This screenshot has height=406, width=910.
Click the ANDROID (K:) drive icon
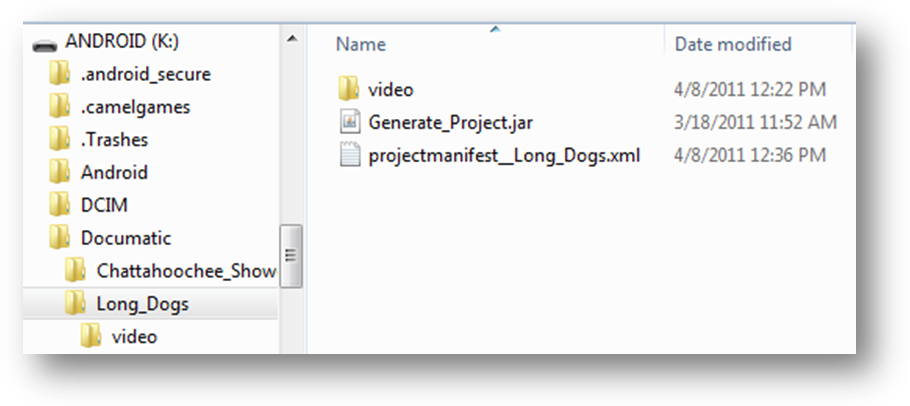(45, 43)
